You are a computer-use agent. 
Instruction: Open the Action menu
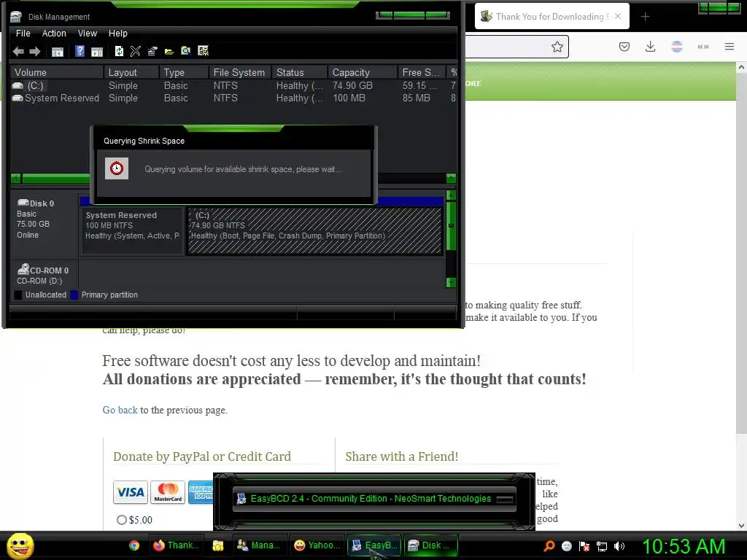coord(54,34)
